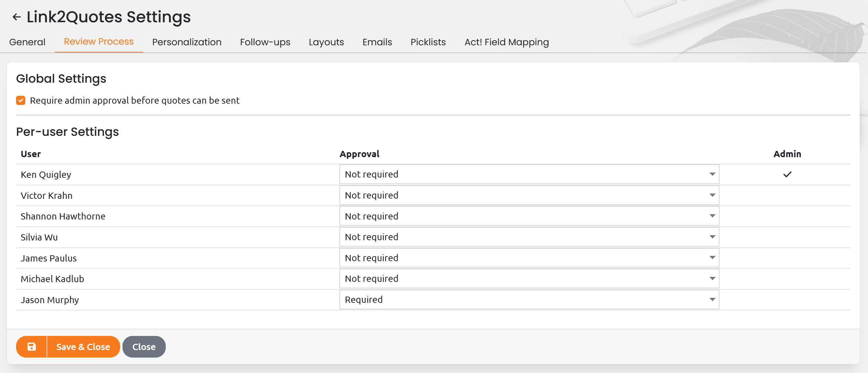868x373 pixels.
Task: Click the user name Victor Krahn
Action: pos(47,196)
